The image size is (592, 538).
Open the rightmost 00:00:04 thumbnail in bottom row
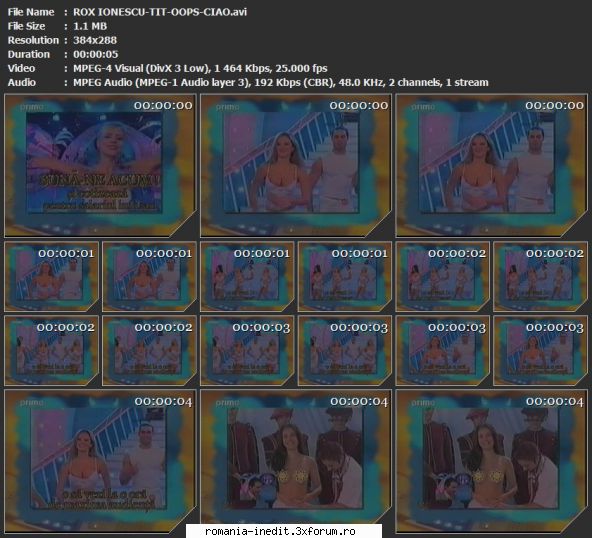coord(491,461)
